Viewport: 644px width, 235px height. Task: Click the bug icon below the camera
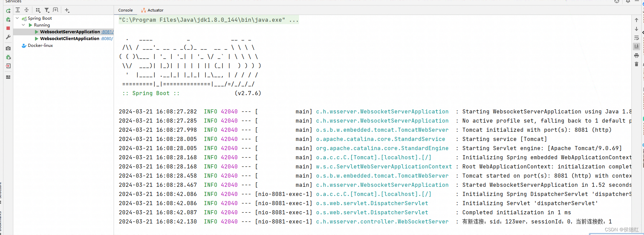point(8,57)
